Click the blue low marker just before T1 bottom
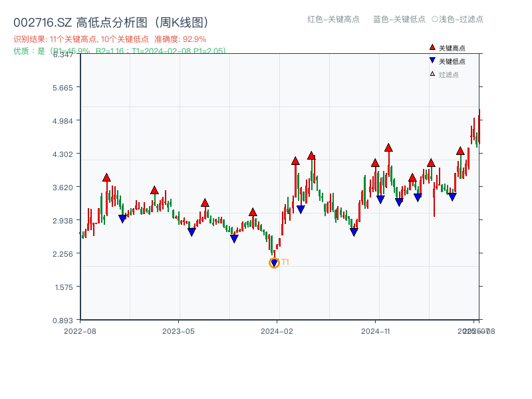 click(234, 239)
